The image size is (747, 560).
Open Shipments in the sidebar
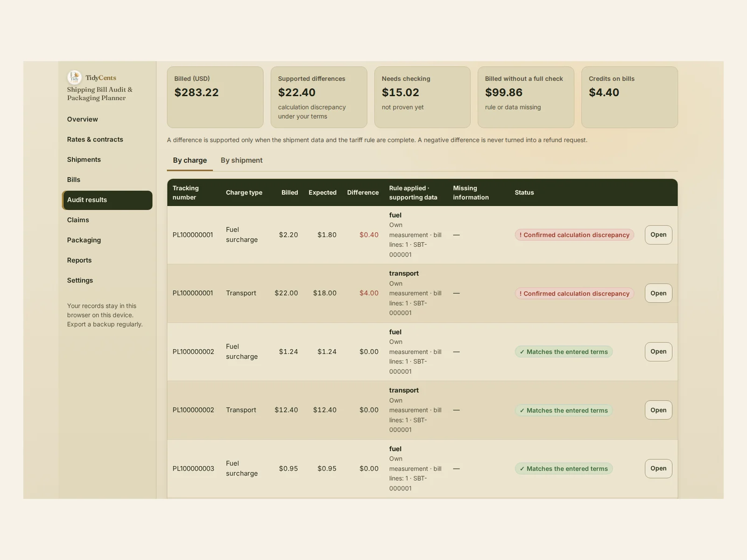click(107, 160)
